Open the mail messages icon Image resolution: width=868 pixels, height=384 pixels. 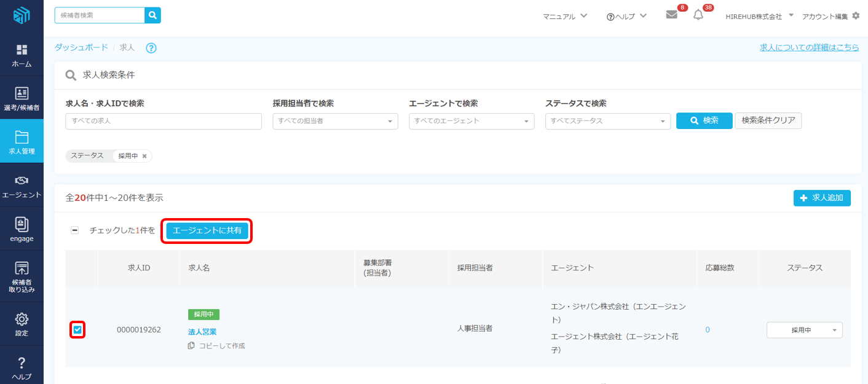tap(672, 15)
